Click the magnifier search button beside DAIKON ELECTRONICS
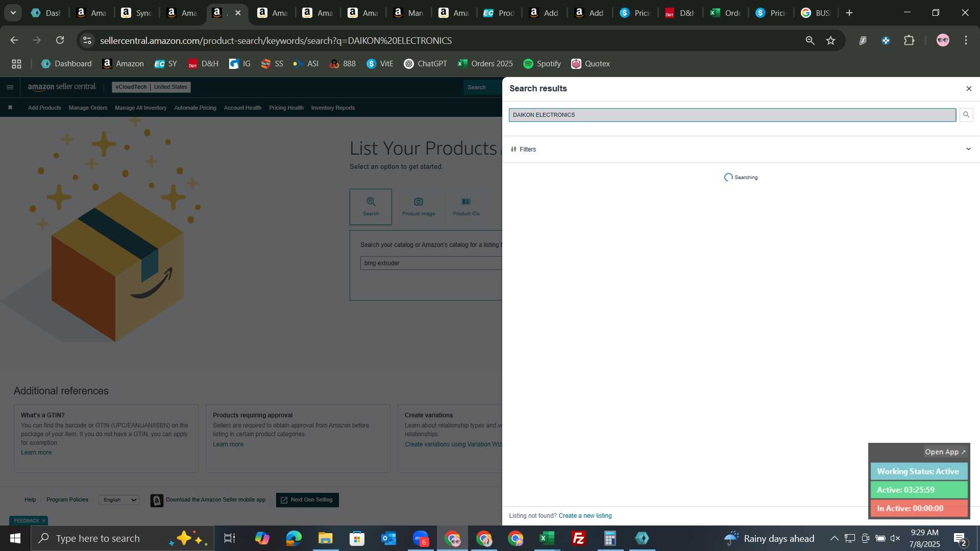The image size is (980, 551). point(966,115)
